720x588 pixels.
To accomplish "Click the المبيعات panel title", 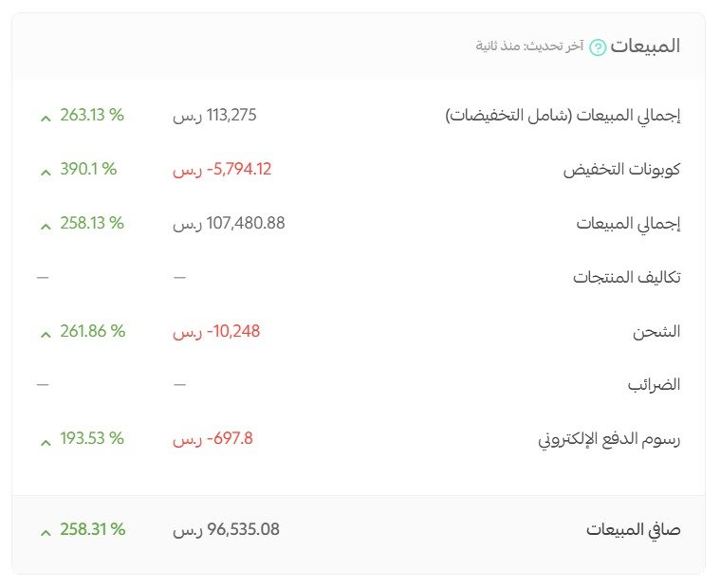I will [x=645, y=46].
